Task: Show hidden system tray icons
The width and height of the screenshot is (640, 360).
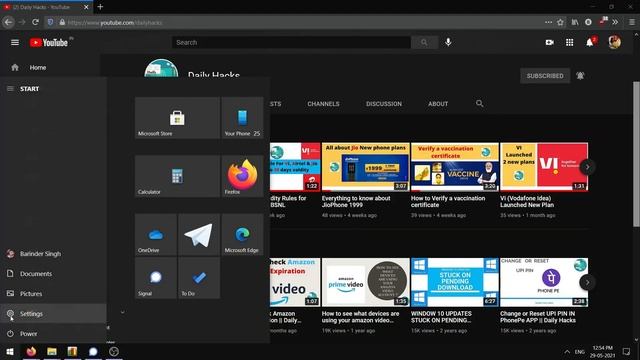Action: point(567,351)
